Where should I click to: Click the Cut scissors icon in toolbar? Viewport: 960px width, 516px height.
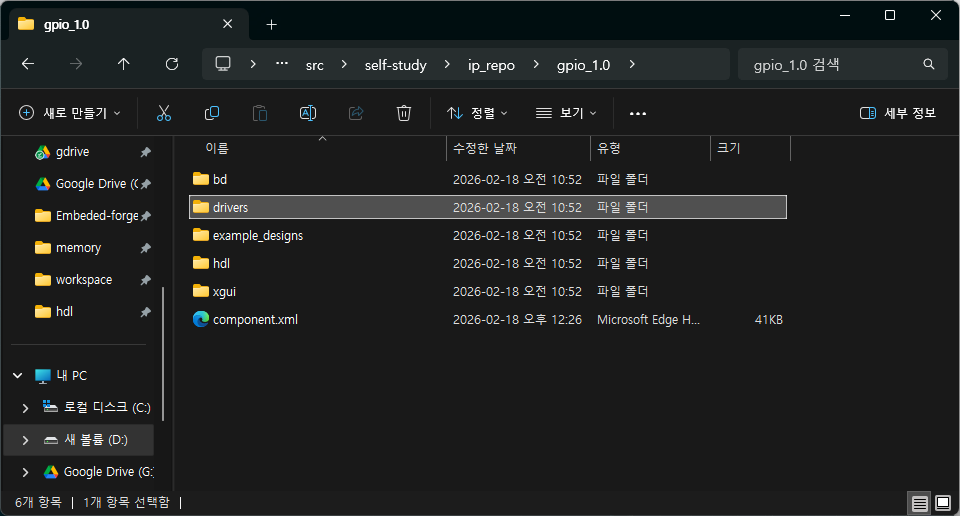[164, 113]
